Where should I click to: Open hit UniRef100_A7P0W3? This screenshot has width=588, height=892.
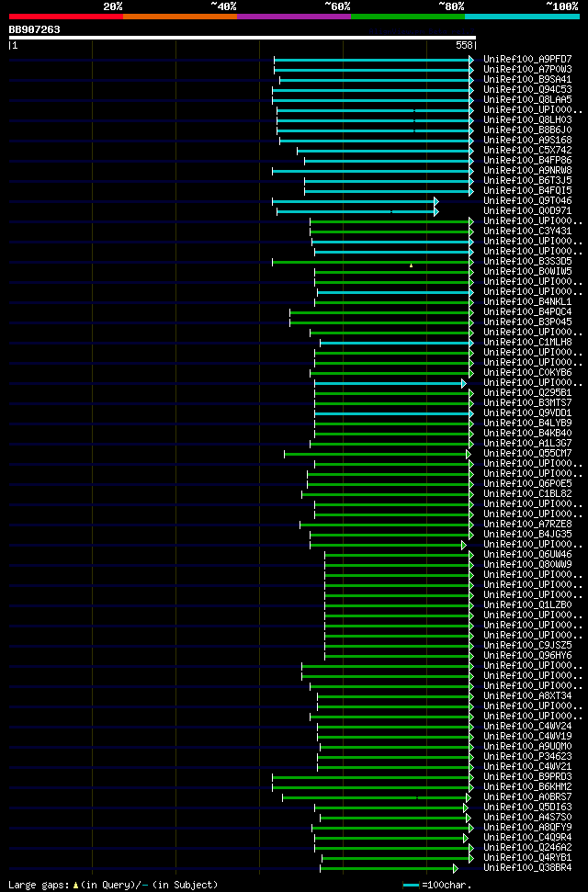coord(527,70)
